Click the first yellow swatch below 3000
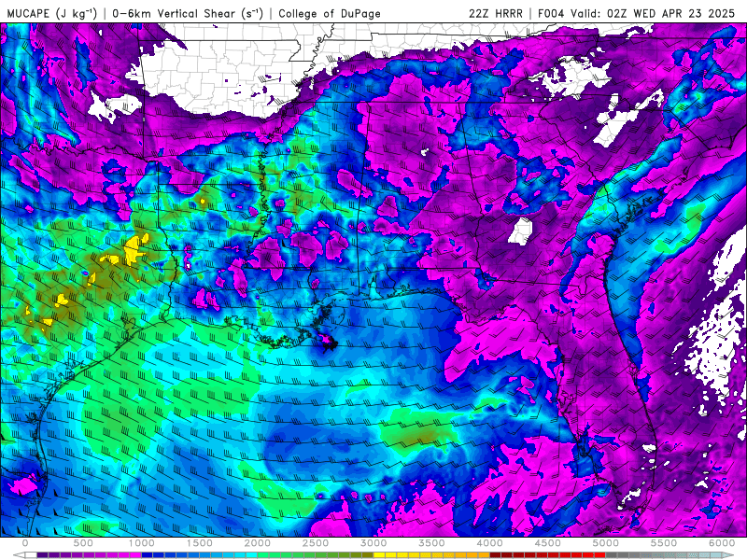This screenshot has width=747, height=560. point(379,555)
